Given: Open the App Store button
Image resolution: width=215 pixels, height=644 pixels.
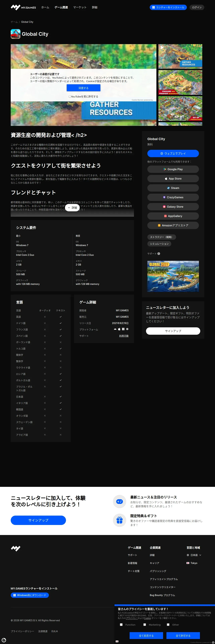Looking at the screenshot, I should (173, 179).
